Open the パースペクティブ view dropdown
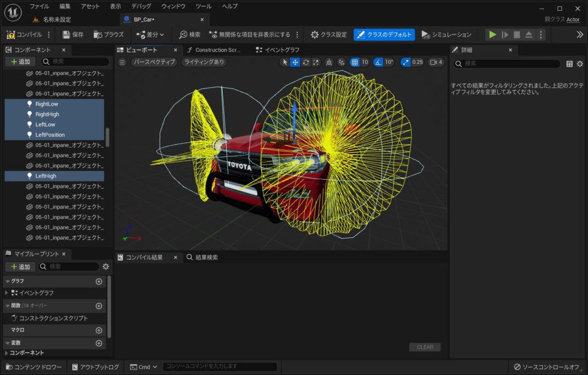588x375 pixels. 154,62
